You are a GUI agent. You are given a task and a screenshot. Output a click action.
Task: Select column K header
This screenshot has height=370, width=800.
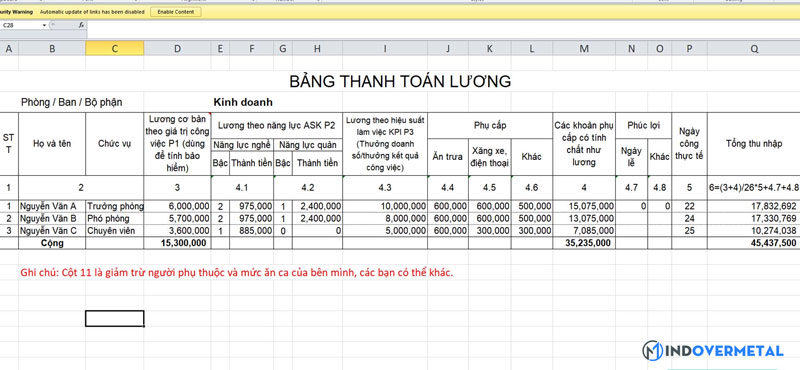point(489,48)
